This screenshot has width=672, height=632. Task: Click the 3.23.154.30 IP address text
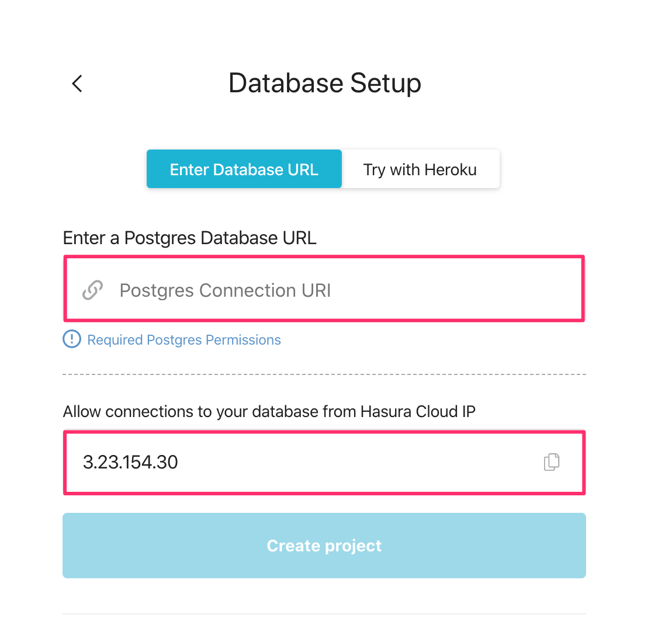point(130,462)
